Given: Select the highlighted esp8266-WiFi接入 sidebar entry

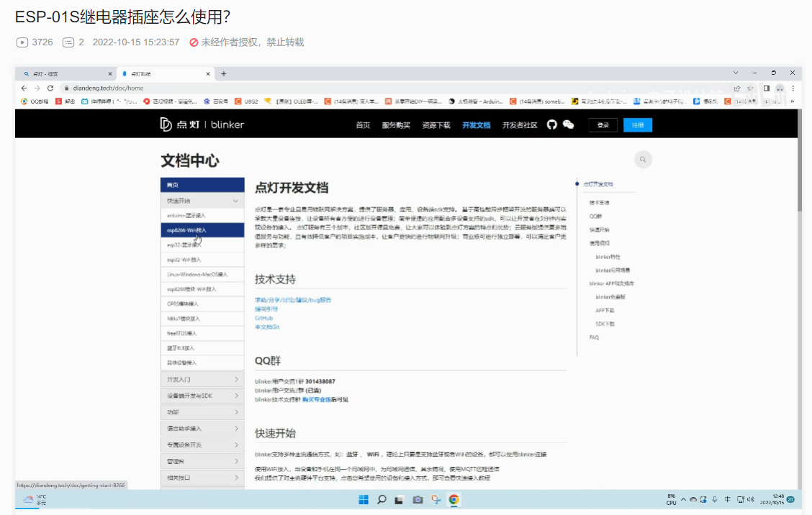Looking at the screenshot, I should coord(202,230).
